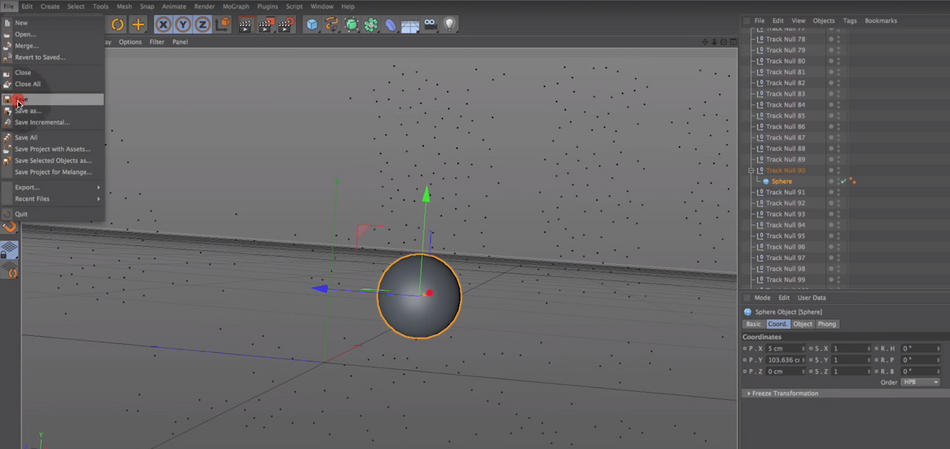This screenshot has width=950, height=449.
Task: Choose Save Incremental from File menu
Action: [x=42, y=122]
